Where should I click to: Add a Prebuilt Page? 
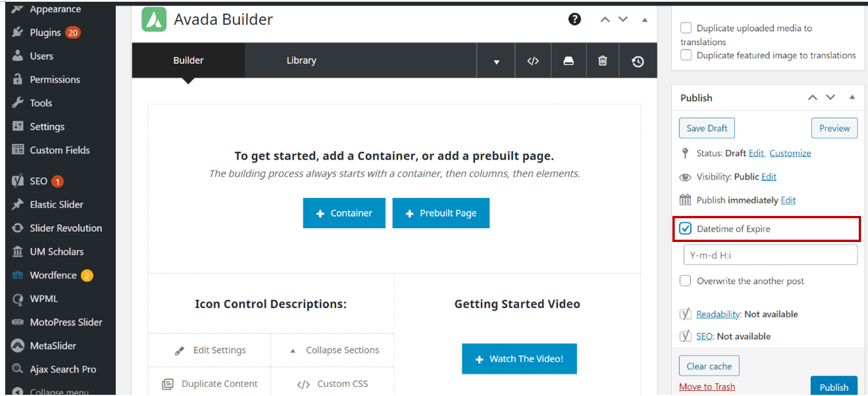tap(441, 213)
